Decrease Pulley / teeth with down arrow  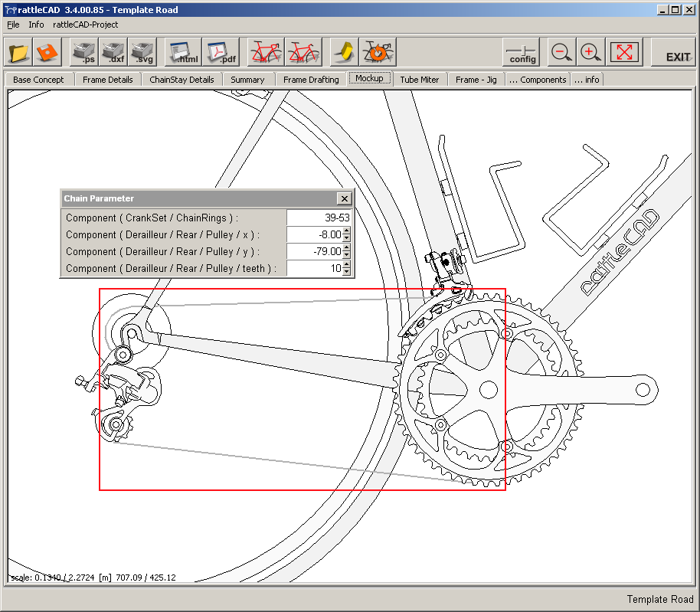point(346,272)
